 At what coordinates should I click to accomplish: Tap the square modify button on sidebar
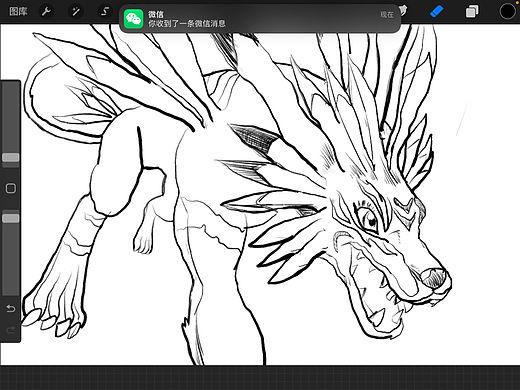point(11,188)
